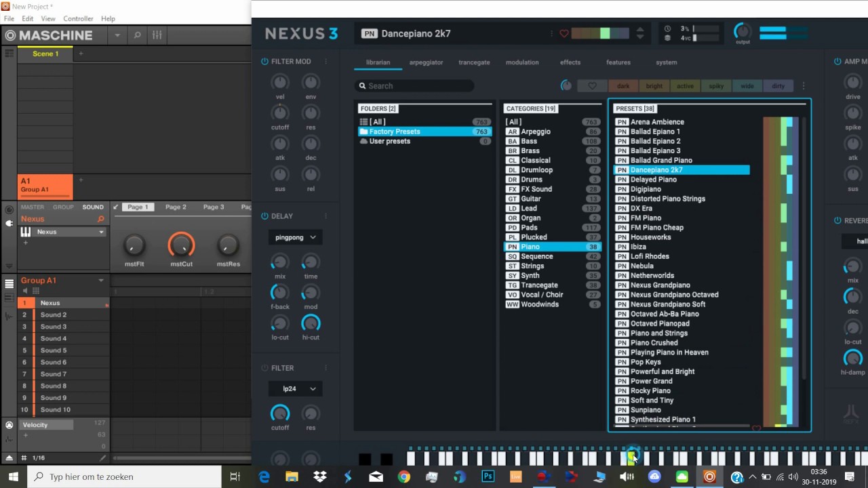Viewport: 868px width, 488px height.
Task: Open the 1/16 step grid setting
Action: click(x=39, y=458)
